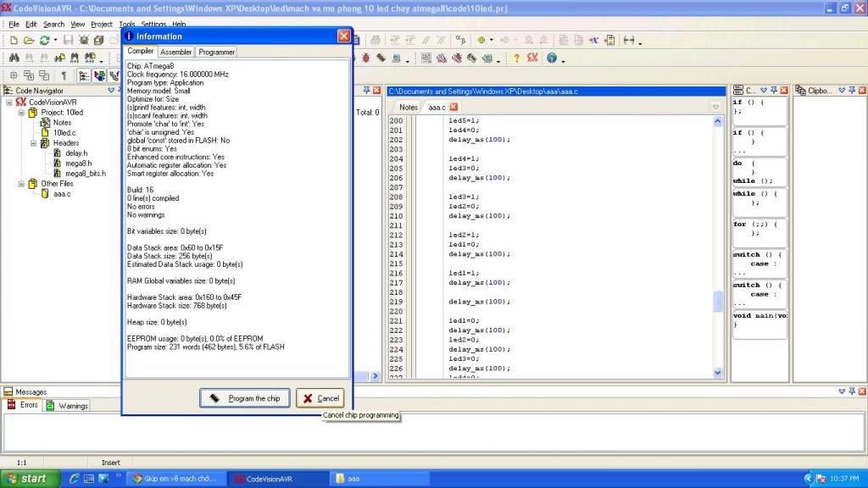Open the Edit menu

pos(31,24)
